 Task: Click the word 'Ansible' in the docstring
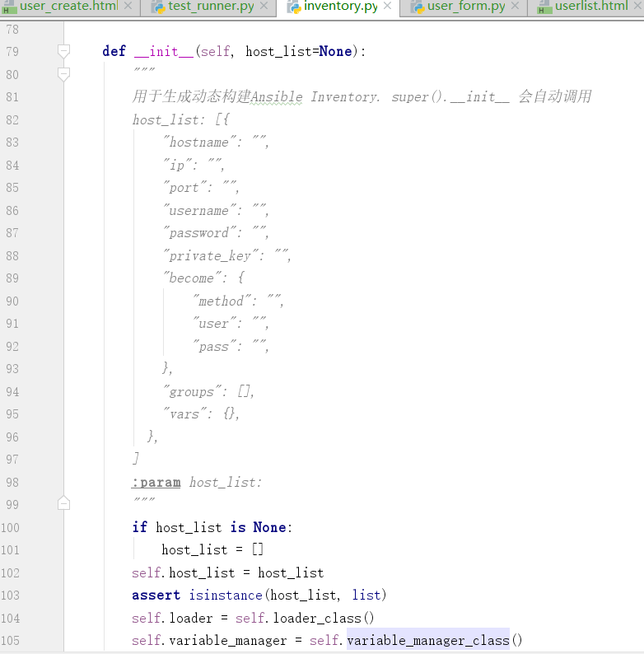(x=277, y=96)
